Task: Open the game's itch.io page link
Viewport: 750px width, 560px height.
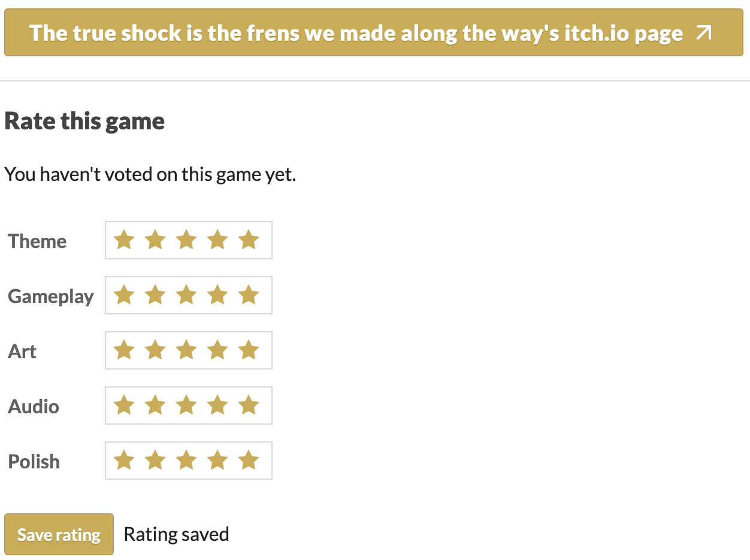Action: pos(356,33)
